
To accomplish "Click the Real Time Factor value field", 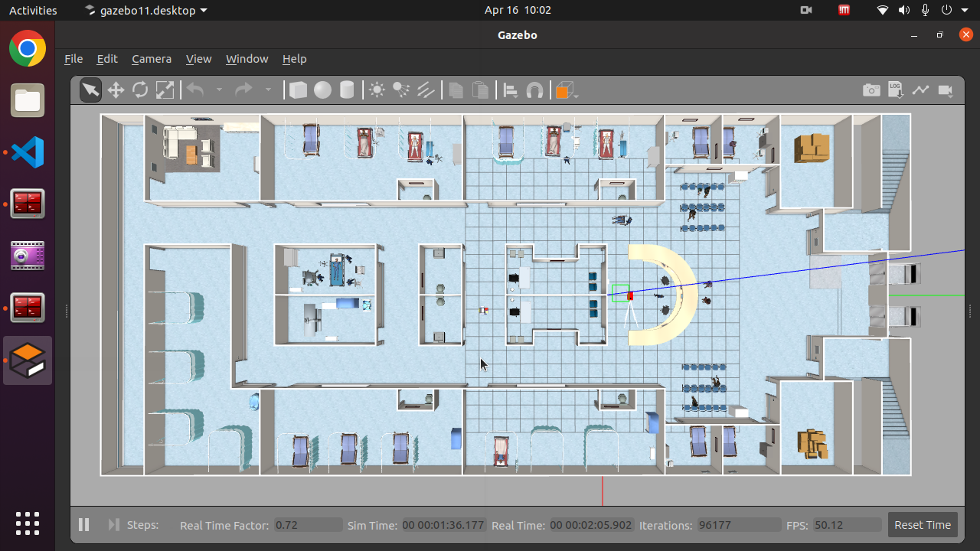I will pos(309,525).
